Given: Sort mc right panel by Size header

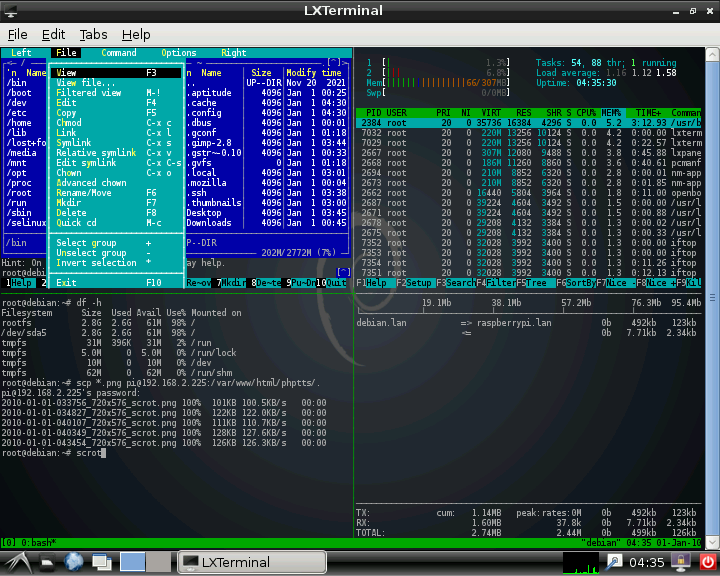Looking at the screenshot, I should coord(261,73).
